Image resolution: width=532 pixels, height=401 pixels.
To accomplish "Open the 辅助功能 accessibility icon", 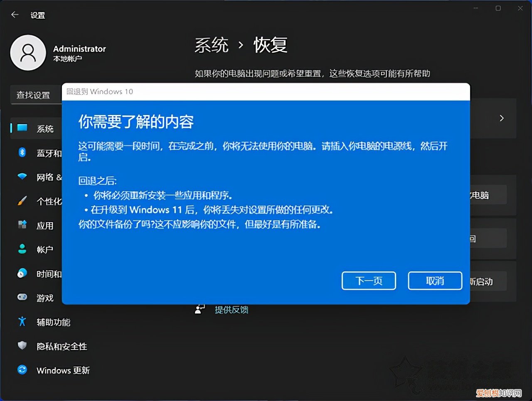I will click(22, 322).
